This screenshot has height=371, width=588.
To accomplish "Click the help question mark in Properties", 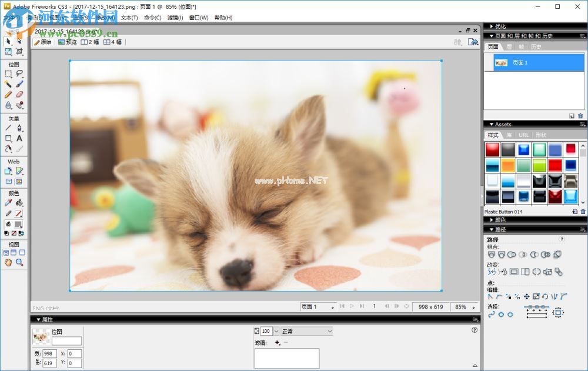I will [x=474, y=330].
